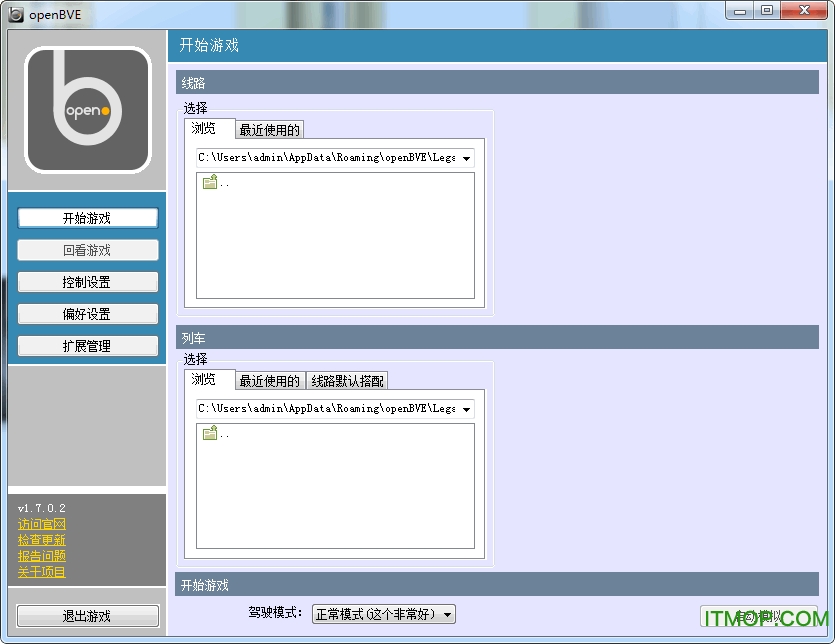The image size is (835, 644).
Task: Switch to train 浏览 browse tab
Action: [209, 379]
